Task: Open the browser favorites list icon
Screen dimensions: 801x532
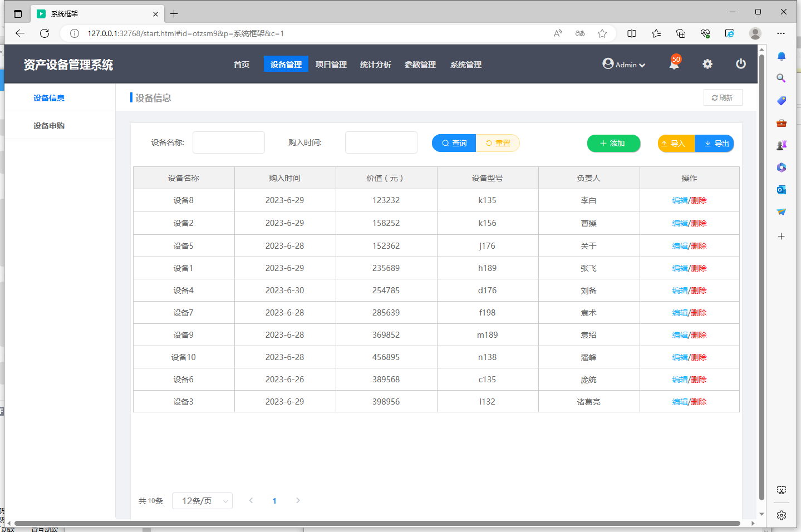Action: 656,33
